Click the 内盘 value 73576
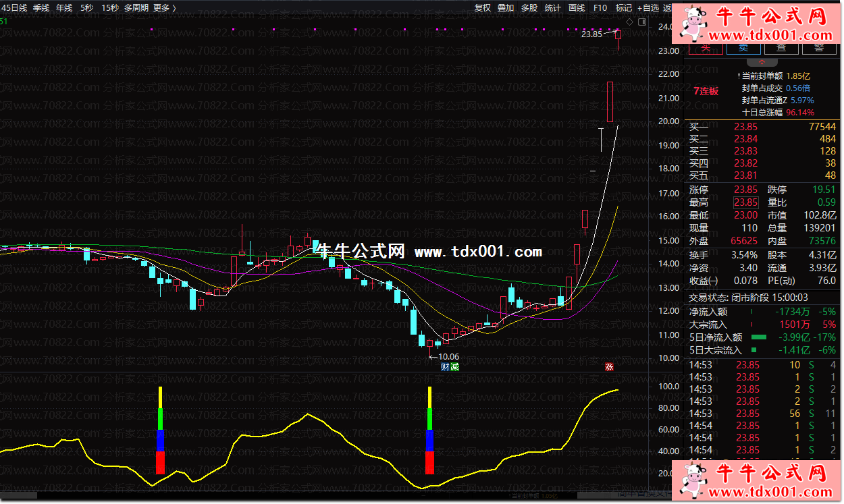844x504 pixels. (822, 241)
